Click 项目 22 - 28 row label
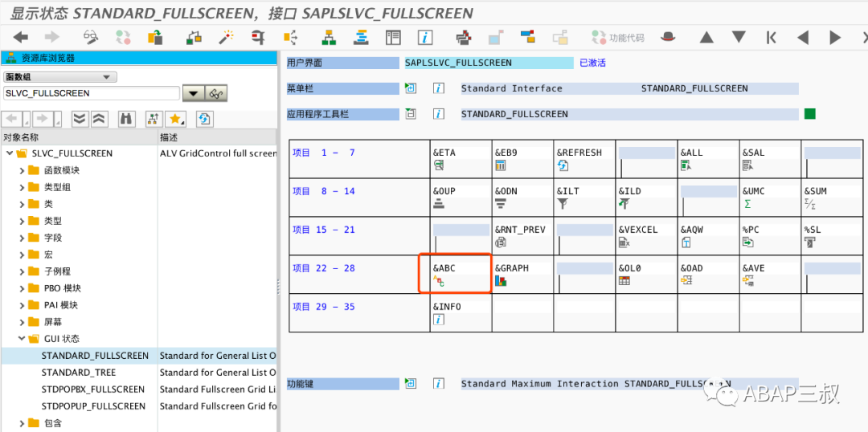 323,268
